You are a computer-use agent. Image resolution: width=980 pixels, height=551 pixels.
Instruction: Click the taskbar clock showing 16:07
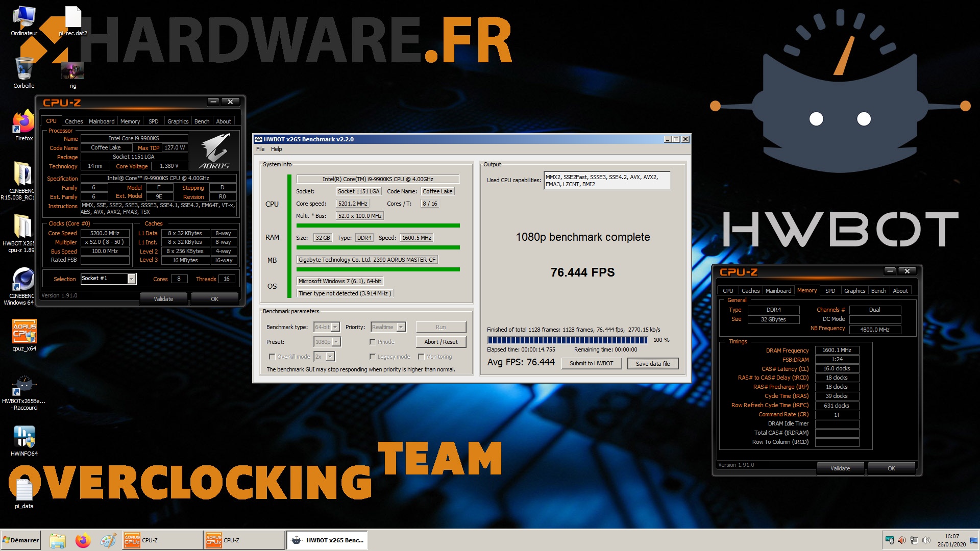[x=951, y=540]
